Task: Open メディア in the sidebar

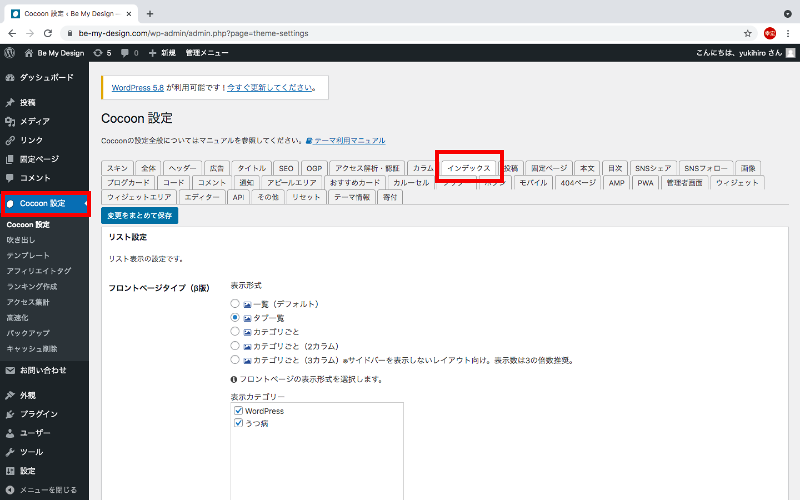Action: pos(34,121)
